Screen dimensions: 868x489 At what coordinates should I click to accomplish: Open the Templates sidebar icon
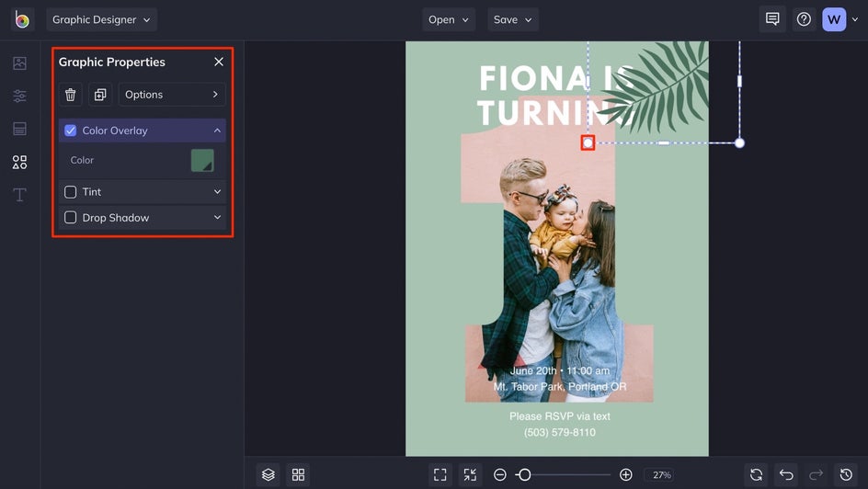[x=19, y=129]
